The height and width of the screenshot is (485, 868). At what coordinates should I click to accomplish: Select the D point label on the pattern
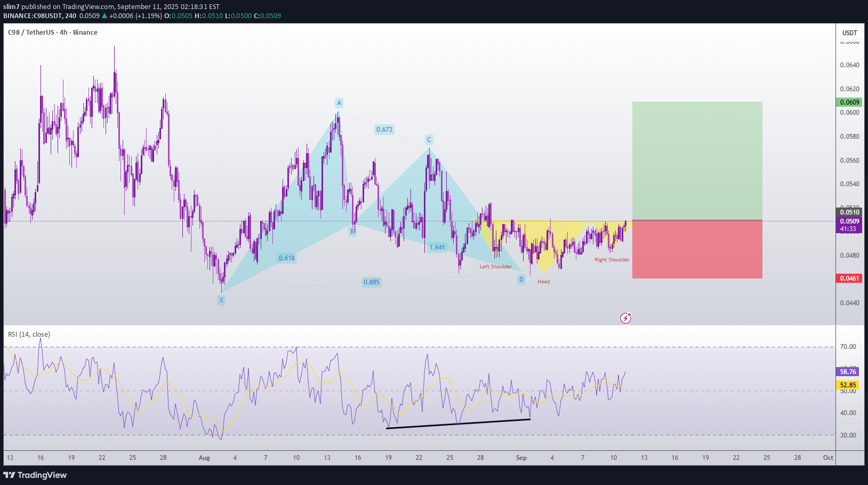[x=521, y=280]
